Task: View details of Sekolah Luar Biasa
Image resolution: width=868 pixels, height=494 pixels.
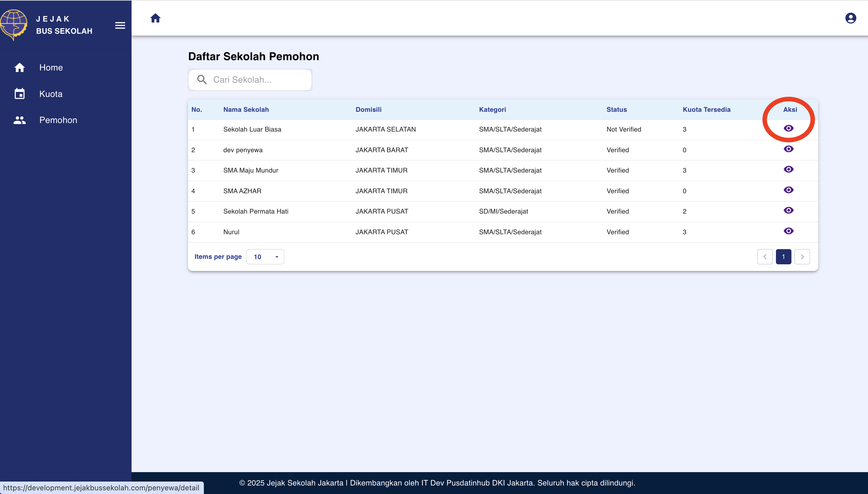Action: pos(788,128)
